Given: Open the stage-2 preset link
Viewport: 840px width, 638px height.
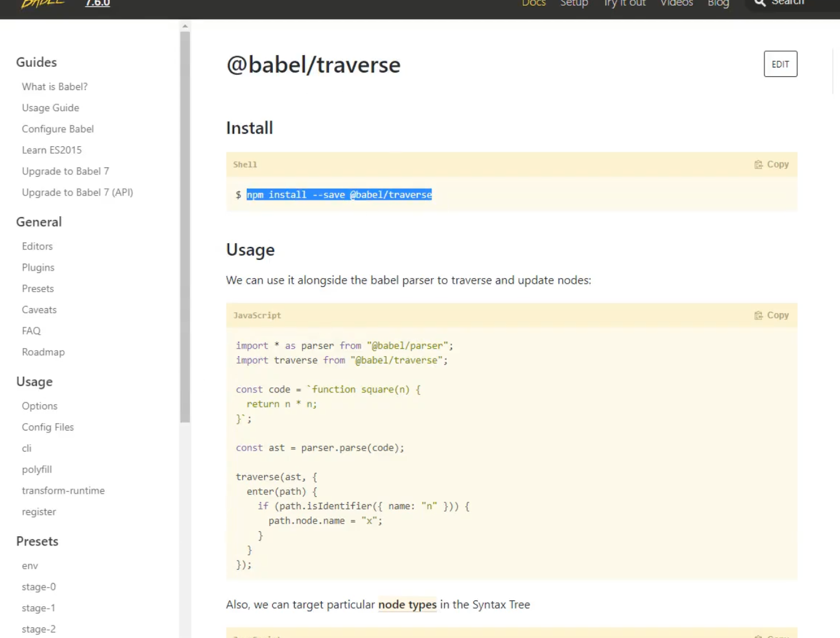Looking at the screenshot, I should pyautogui.click(x=39, y=630).
